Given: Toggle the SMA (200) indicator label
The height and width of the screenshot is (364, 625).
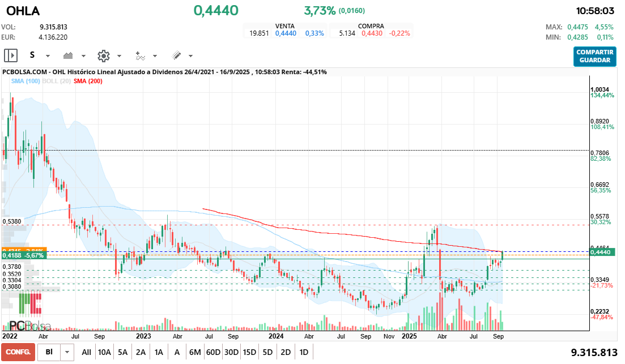Looking at the screenshot, I should pos(88,82).
